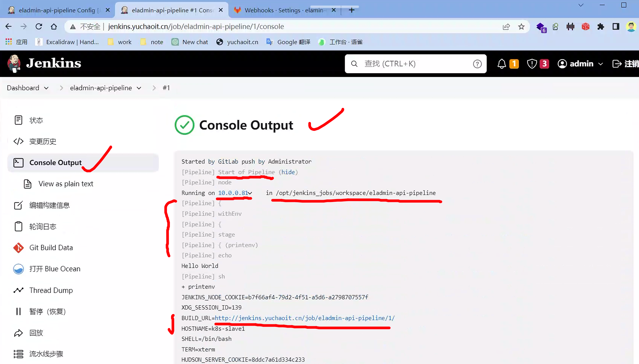Pause or resume the pipeline (暂停)
Image resolution: width=639 pixels, height=364 pixels.
pos(47,312)
